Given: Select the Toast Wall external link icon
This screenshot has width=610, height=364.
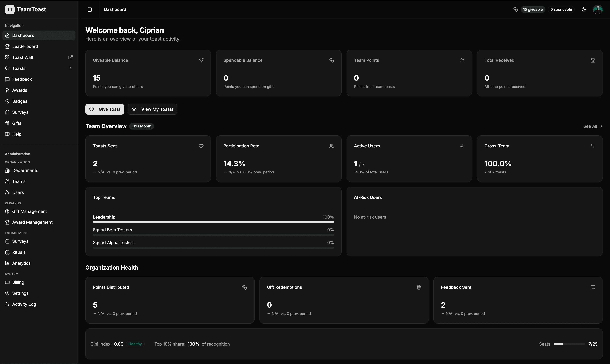Looking at the screenshot, I should [x=70, y=57].
